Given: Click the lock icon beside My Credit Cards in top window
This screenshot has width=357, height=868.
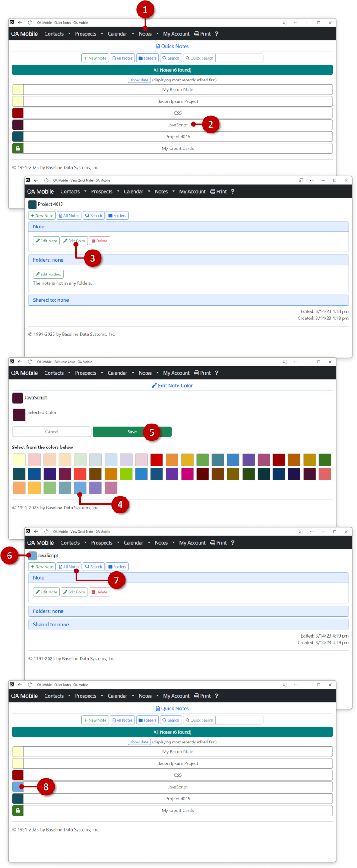Looking at the screenshot, I should (18, 149).
